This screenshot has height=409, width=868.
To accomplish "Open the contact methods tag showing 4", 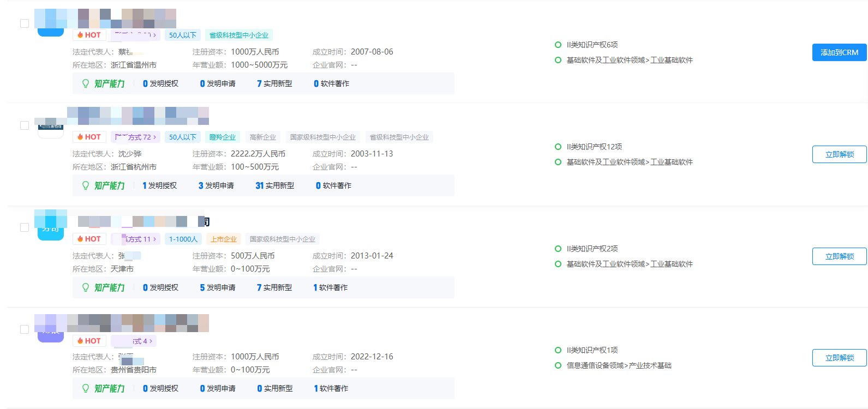I will click(x=134, y=341).
